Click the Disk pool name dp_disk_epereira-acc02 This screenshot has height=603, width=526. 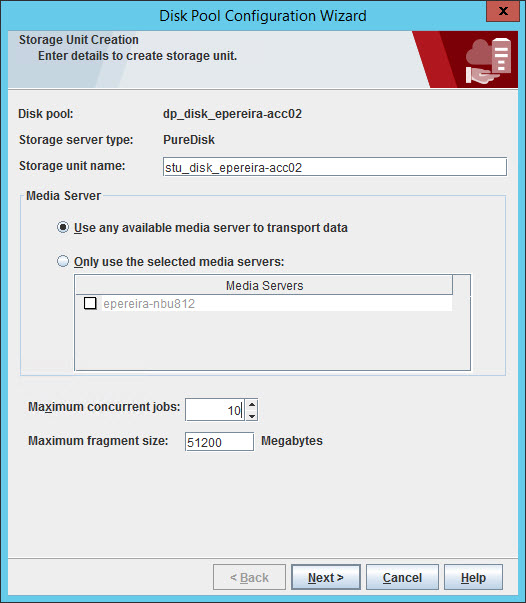coord(232,114)
